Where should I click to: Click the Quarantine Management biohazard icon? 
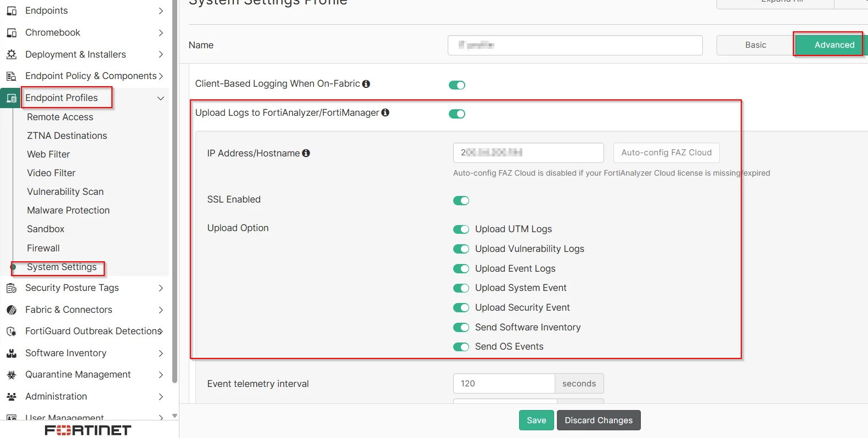tap(12, 375)
